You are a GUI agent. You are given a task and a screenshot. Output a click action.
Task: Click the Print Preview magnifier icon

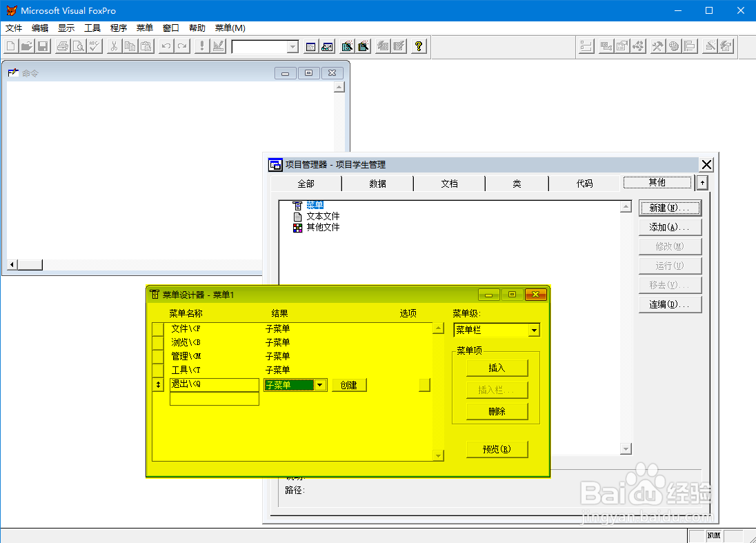[x=79, y=46]
